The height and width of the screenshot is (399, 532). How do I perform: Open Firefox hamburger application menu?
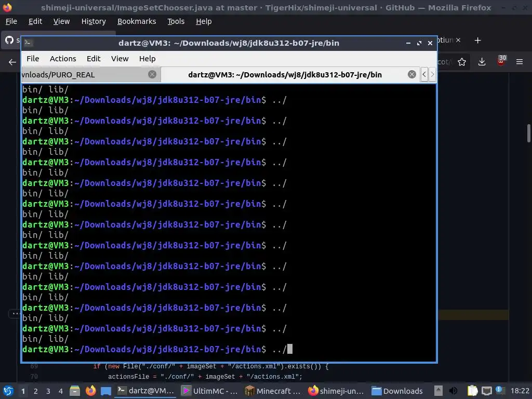click(520, 62)
